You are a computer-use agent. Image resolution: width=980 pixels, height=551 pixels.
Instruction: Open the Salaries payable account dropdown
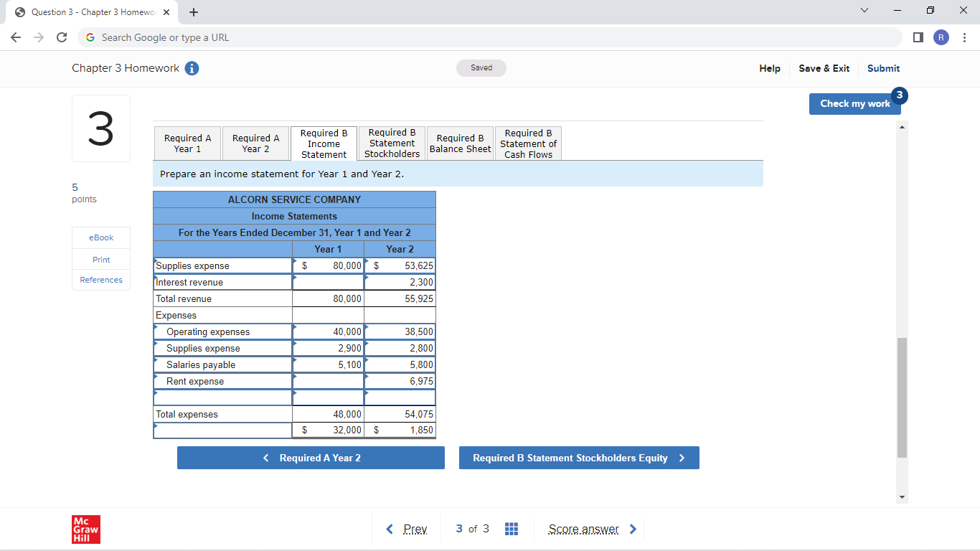pos(222,365)
